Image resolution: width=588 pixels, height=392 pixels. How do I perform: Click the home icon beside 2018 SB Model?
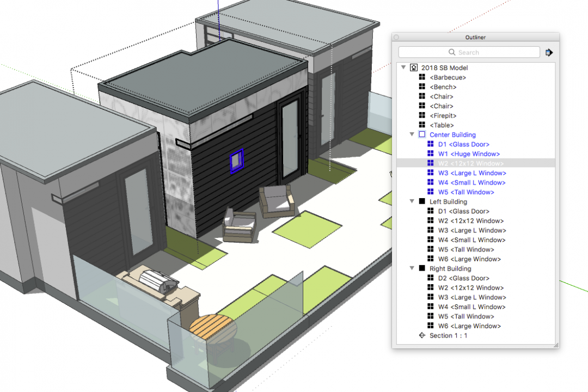pos(414,68)
